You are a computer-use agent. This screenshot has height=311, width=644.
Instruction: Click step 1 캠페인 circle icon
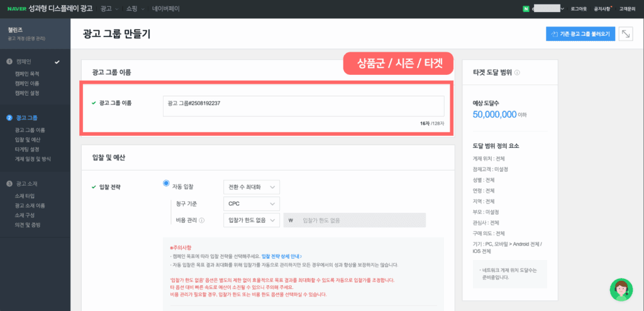click(x=9, y=62)
